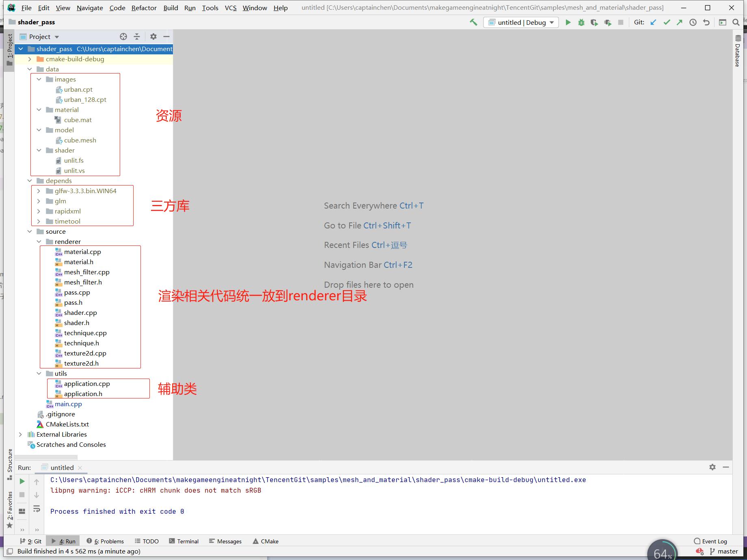Select the untitled Run tab
Screen dimensions: 747x560
click(62, 467)
